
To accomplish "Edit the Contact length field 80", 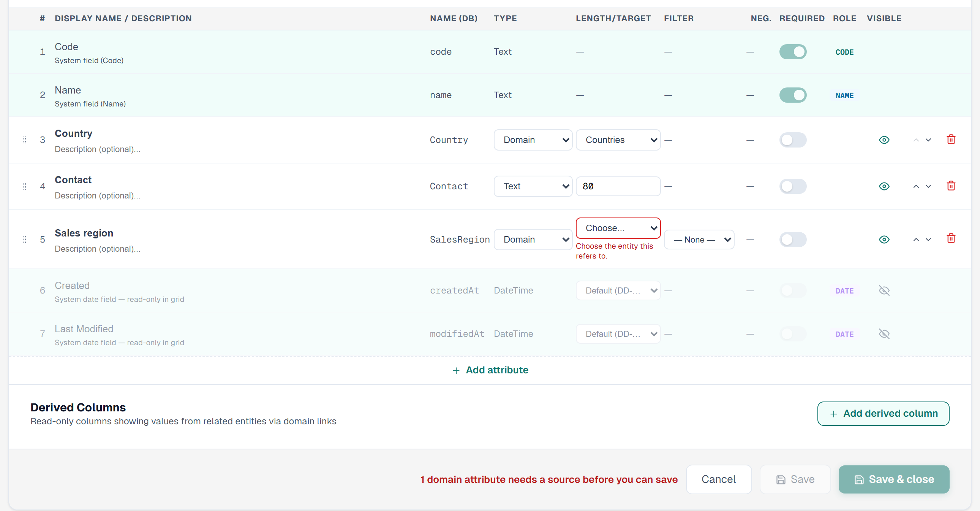I will point(618,186).
